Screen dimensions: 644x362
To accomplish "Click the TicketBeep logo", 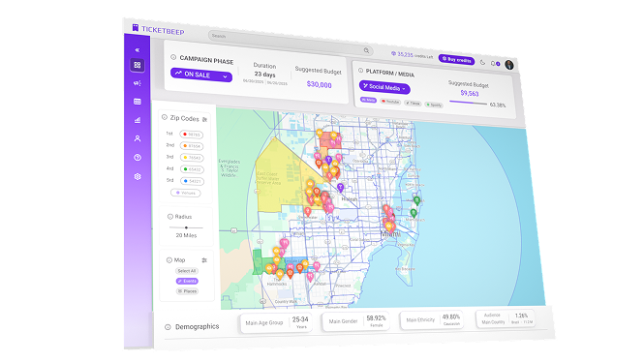I will pos(158,30).
